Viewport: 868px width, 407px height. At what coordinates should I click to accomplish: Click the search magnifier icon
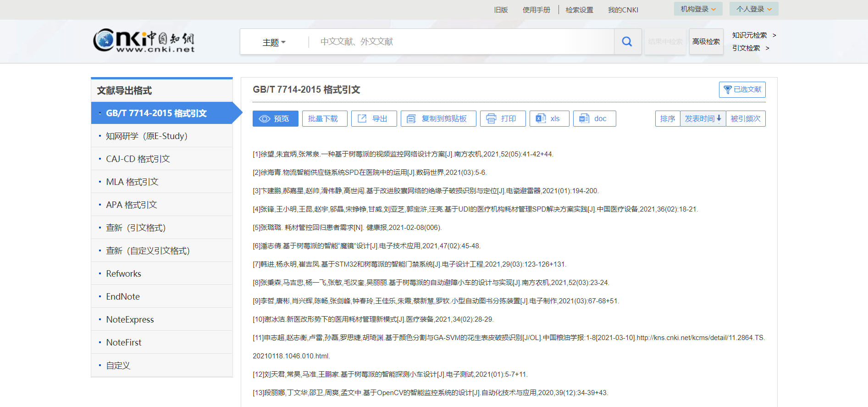coord(627,42)
